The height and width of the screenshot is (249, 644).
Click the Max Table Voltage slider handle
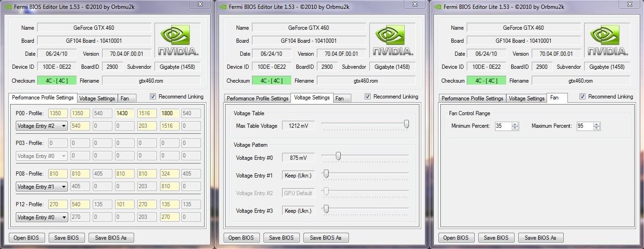(406, 124)
